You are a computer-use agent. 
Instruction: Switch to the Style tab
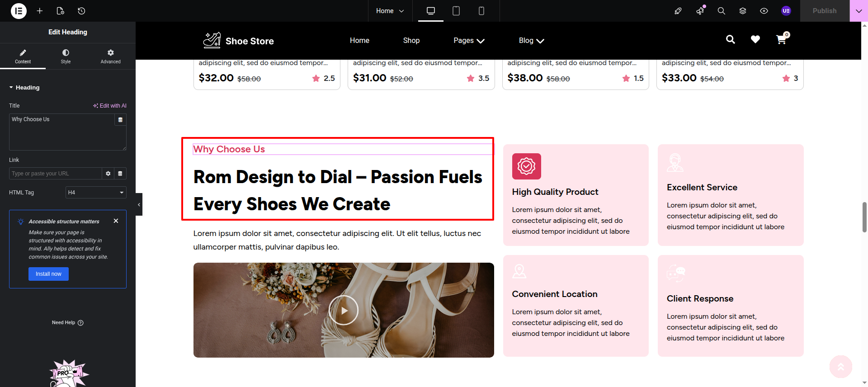66,57
